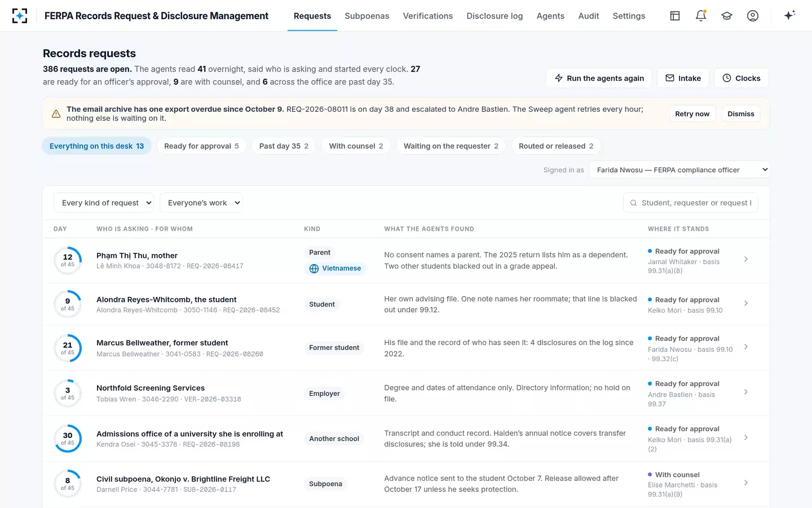Open the Verifications tab
This screenshot has width=812, height=508.
(x=428, y=16)
